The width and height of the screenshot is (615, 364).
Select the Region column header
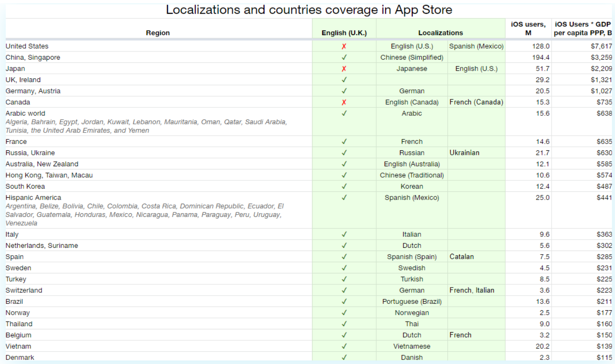click(158, 33)
